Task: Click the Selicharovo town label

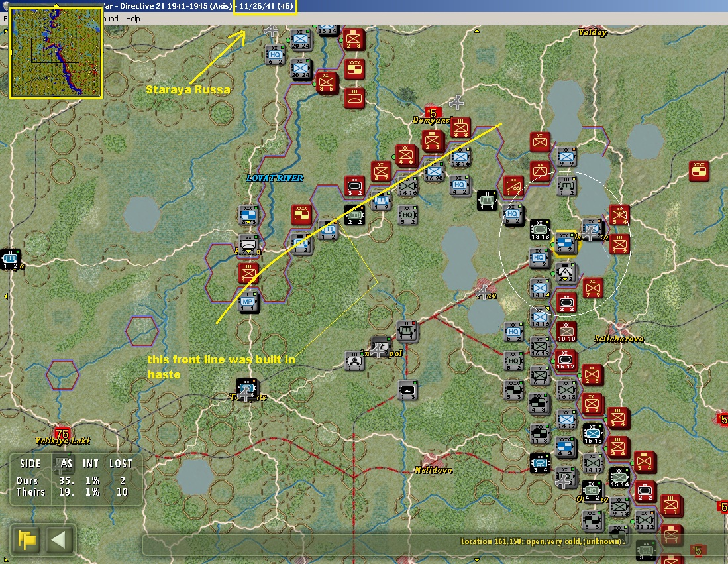Action: coord(619,339)
